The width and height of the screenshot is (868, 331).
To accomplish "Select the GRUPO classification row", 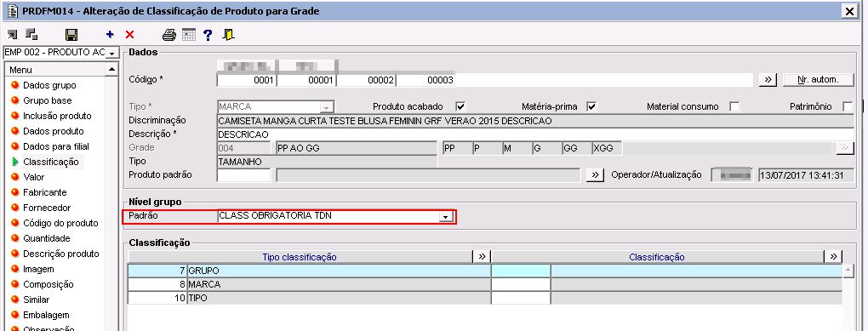I will click(x=485, y=271).
